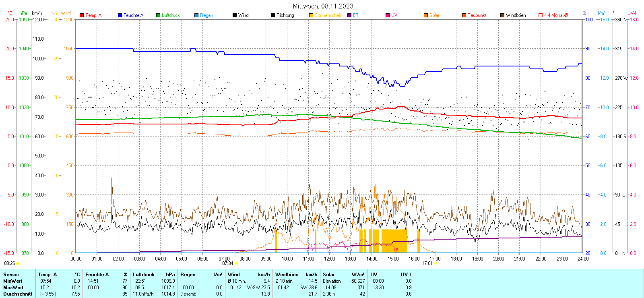Click the green Luftdruck legend square
This screenshot has width=644, height=298.
[x=158, y=15]
